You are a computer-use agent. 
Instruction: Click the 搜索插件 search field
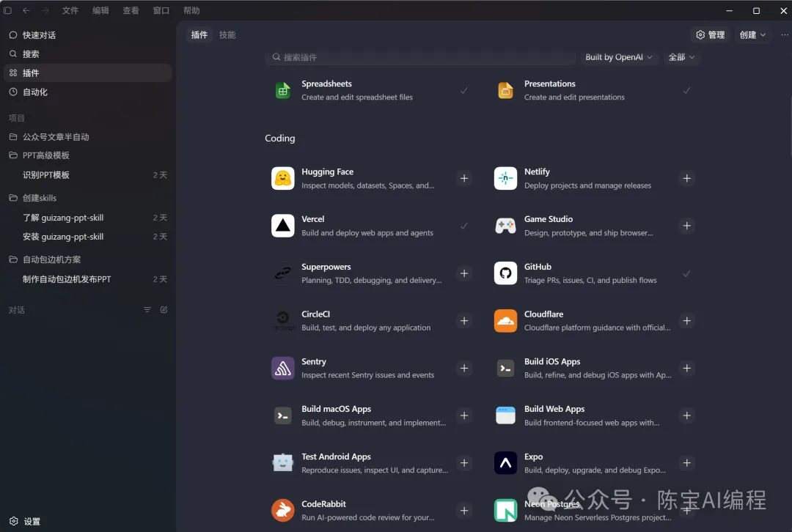[420, 57]
